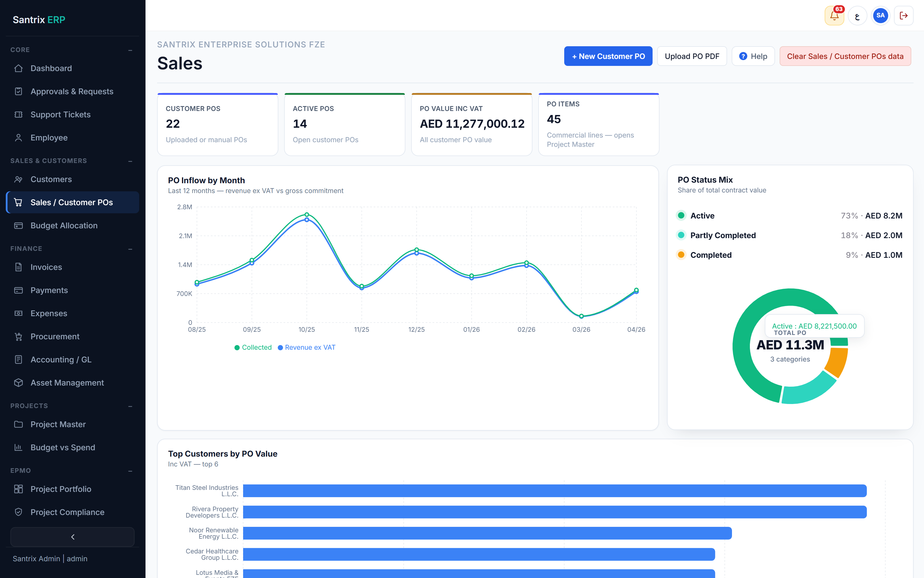This screenshot has height=578, width=924.
Task: Click the Dashboard home icon
Action: tap(18, 68)
